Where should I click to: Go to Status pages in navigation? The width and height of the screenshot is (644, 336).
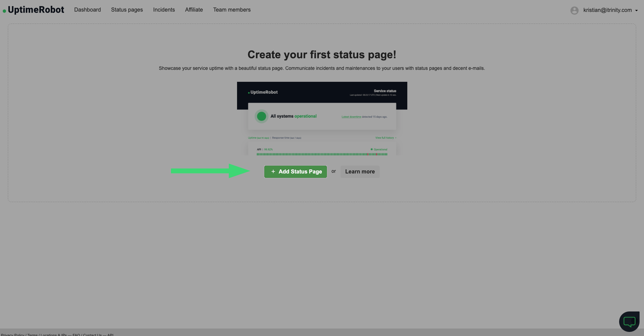(x=127, y=10)
